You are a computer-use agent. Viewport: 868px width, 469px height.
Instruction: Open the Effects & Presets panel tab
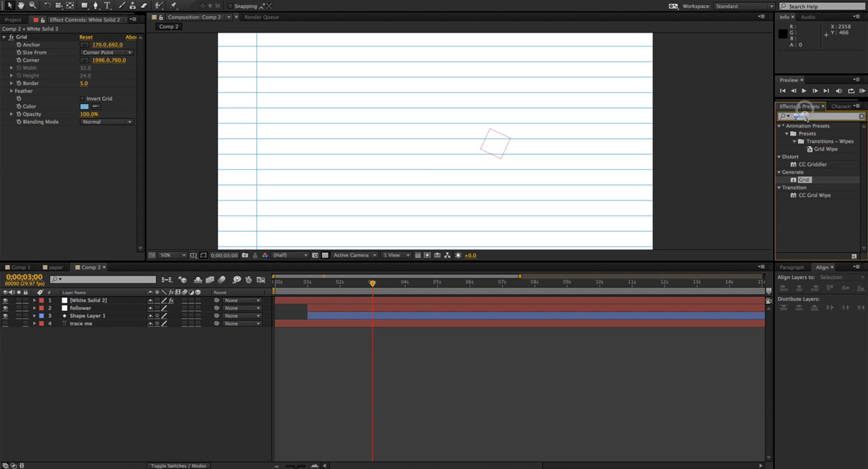pos(799,106)
